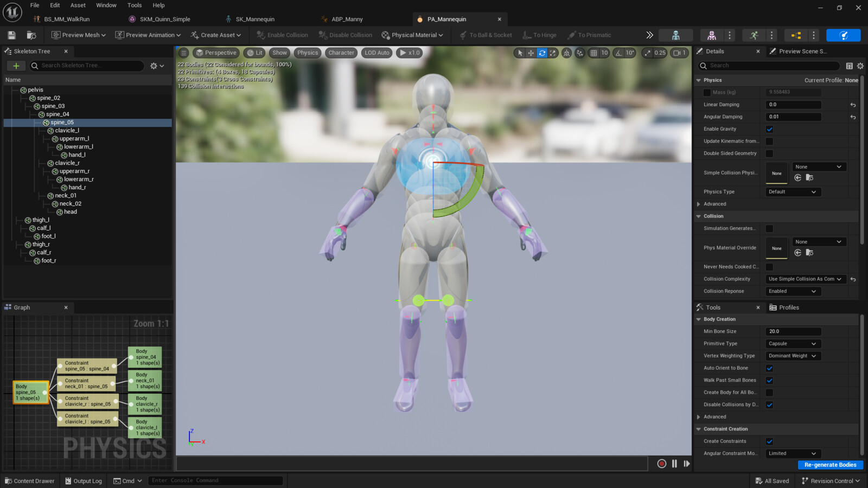This screenshot has height=488, width=868.
Task: Activate the Scale gizmo tool
Action: click(552, 53)
